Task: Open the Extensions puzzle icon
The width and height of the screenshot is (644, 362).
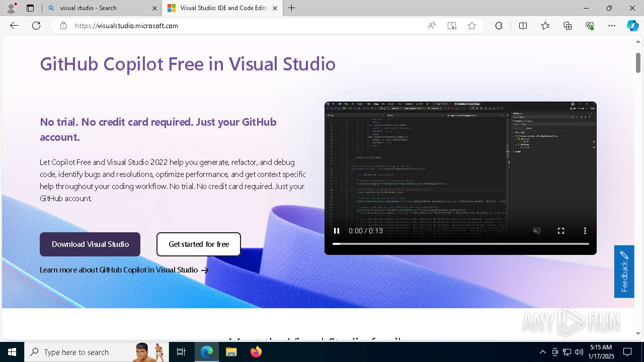Action: (x=499, y=26)
